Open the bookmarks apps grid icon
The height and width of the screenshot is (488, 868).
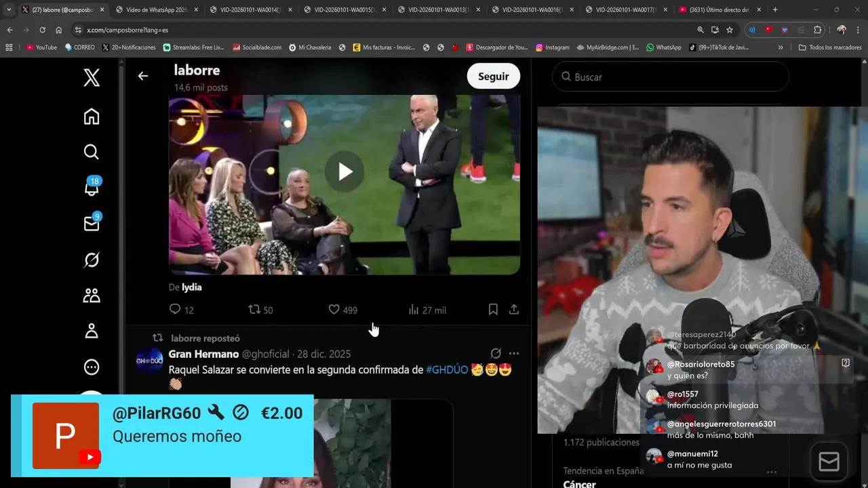pyautogui.click(x=9, y=47)
